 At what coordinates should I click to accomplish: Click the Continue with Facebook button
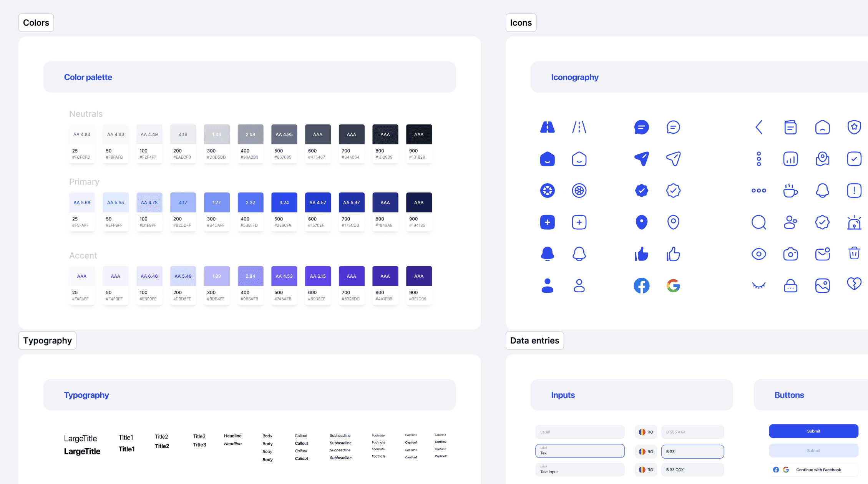point(813,470)
